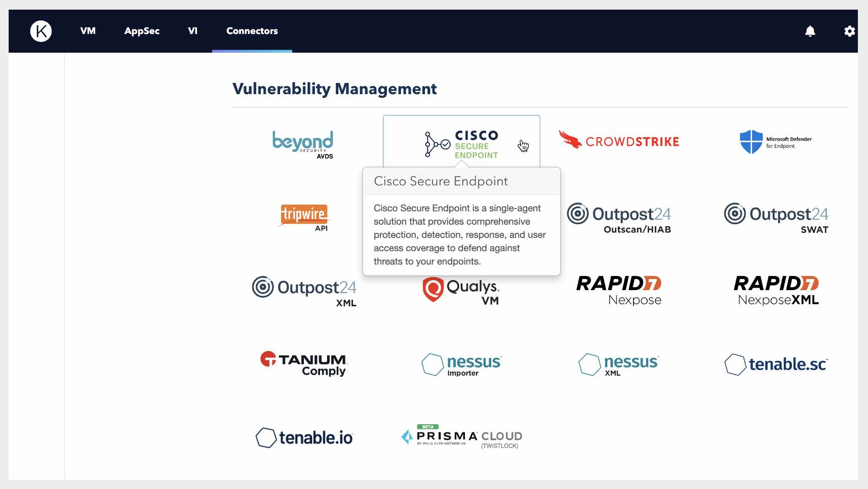Choose the Beyond Security AVDS connector

[x=304, y=144]
